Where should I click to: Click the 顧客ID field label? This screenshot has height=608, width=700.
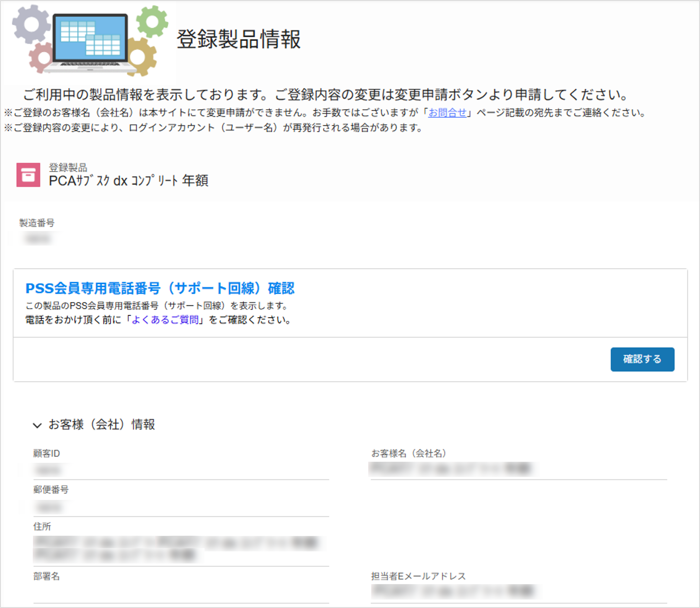click(x=46, y=454)
